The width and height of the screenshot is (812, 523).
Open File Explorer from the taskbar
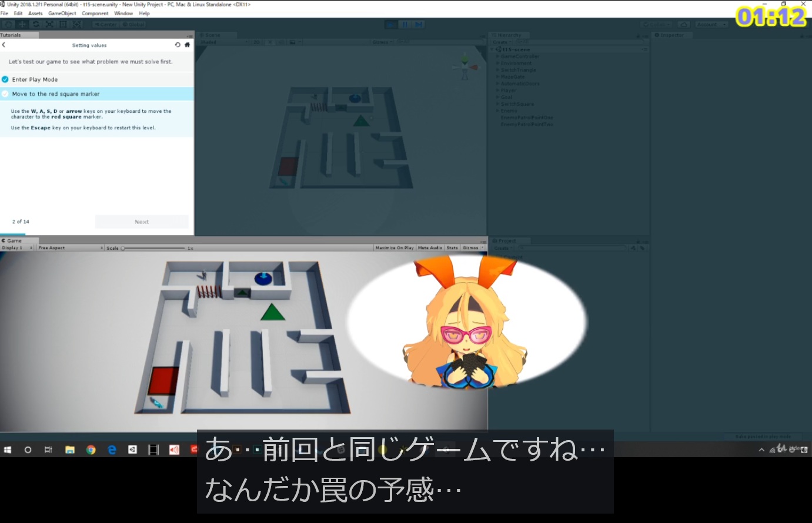(x=70, y=450)
